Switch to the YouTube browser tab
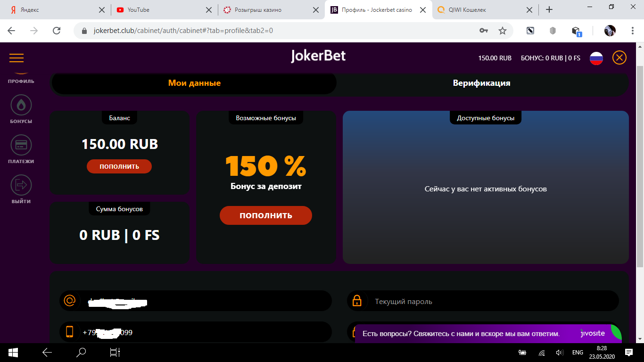Image resolution: width=644 pixels, height=362 pixels. [164, 10]
